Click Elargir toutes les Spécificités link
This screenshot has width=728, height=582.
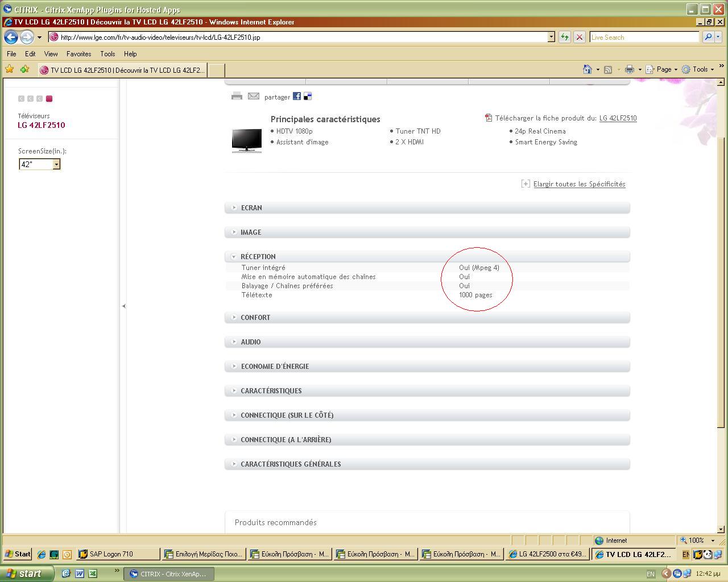(579, 184)
